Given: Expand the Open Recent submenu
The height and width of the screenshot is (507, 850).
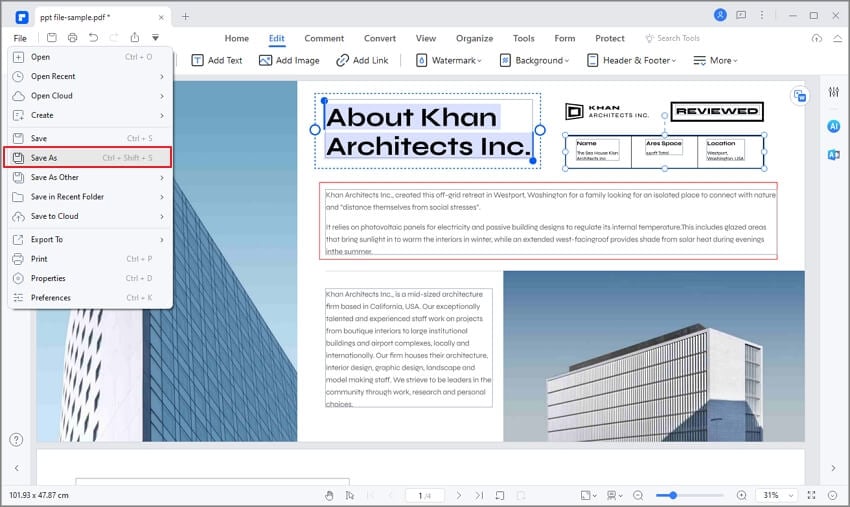Looking at the screenshot, I should 90,76.
